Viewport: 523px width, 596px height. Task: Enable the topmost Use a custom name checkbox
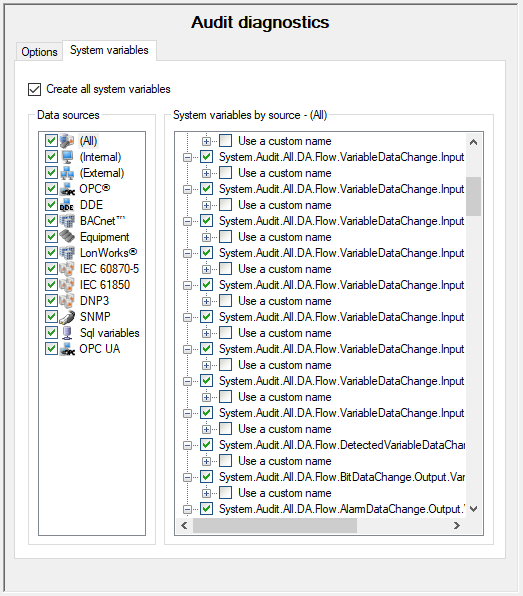tap(225, 141)
